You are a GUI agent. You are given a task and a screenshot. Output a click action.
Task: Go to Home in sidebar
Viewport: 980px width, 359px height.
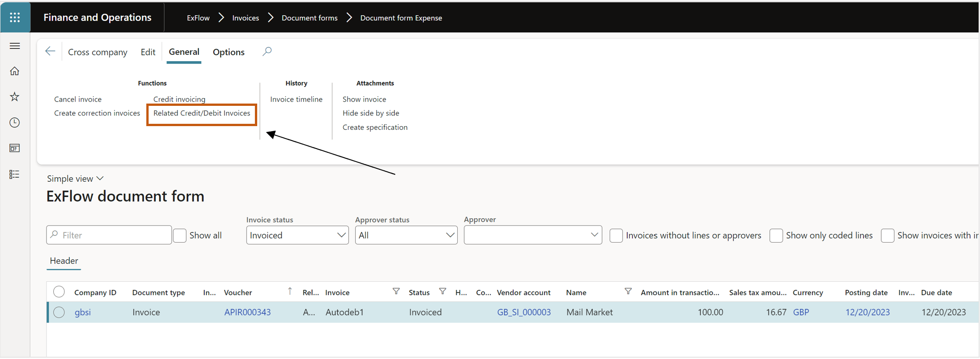coord(15,71)
